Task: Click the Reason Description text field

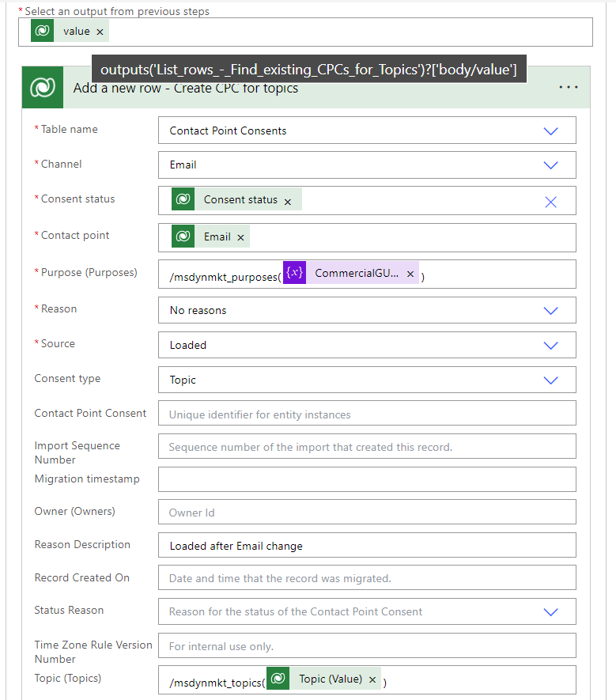Action: 367,546
